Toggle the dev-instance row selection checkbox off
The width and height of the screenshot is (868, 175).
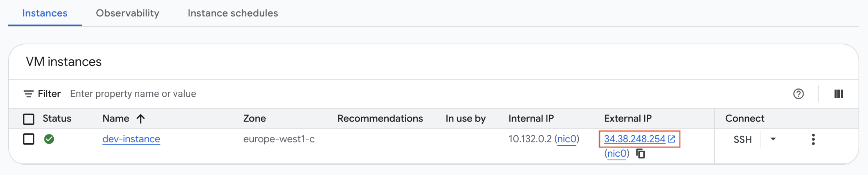[28, 139]
